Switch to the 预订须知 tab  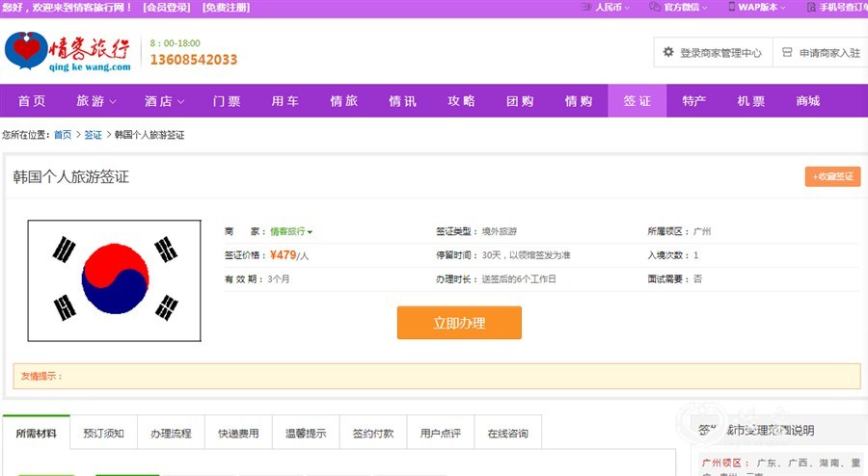tap(103, 434)
